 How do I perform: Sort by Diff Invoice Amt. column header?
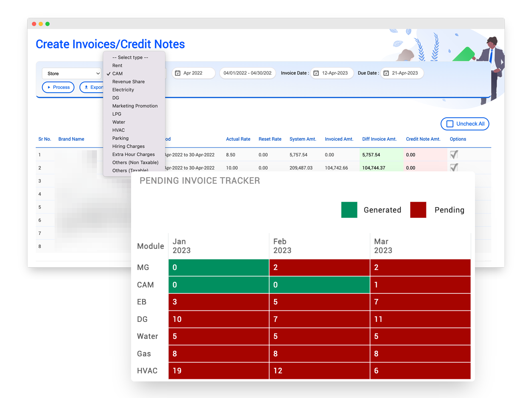click(379, 139)
